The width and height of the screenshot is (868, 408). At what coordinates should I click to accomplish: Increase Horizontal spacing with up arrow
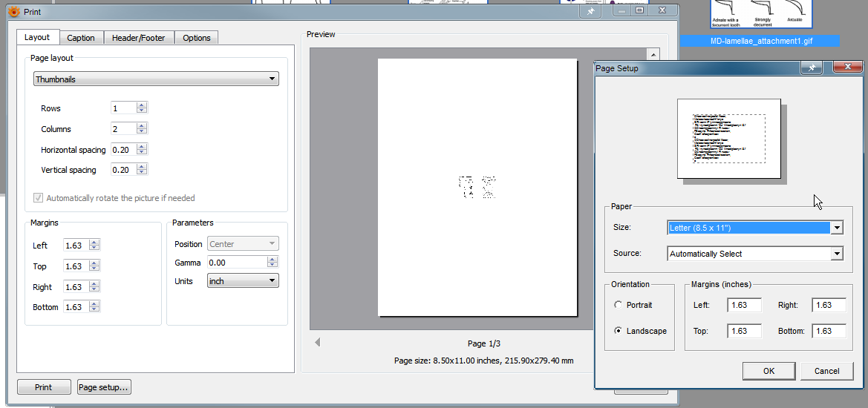142,146
